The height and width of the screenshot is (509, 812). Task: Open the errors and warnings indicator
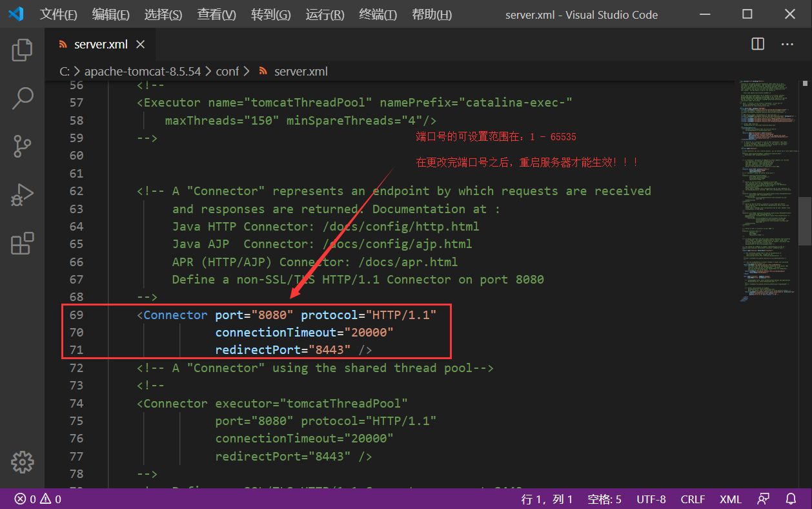37,499
